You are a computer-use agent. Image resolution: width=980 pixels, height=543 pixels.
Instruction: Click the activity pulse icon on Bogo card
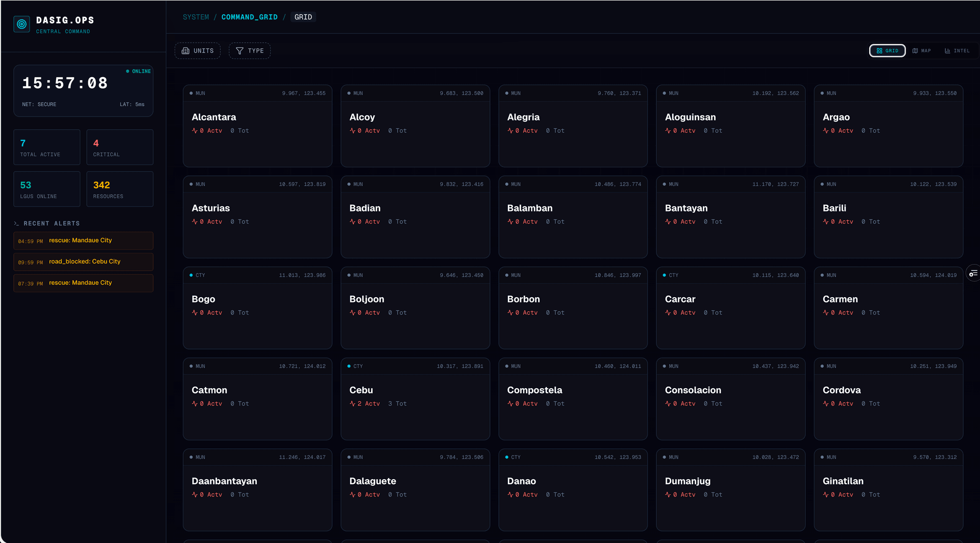[x=194, y=313]
